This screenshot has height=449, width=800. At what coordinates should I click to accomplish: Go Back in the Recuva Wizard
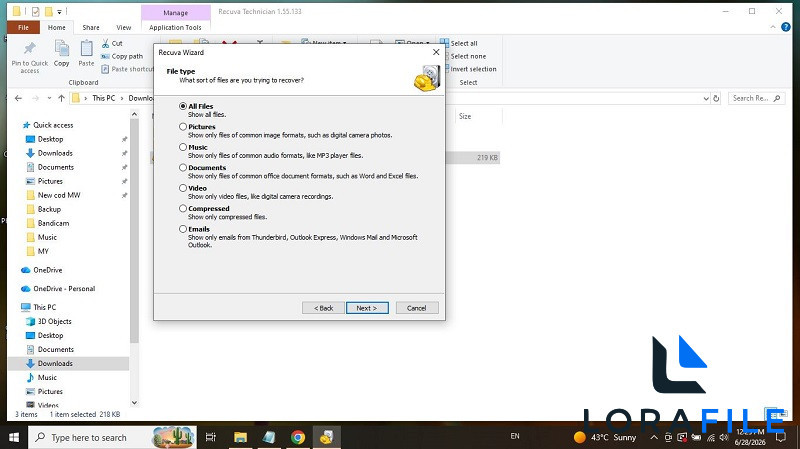tap(323, 308)
